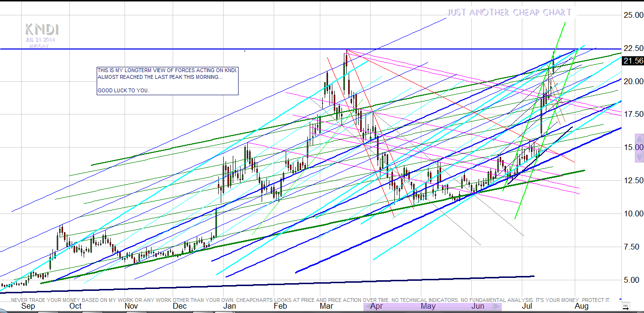Select the KNDI ticker symbol label
This screenshot has height=313, width=644.
click(42, 29)
